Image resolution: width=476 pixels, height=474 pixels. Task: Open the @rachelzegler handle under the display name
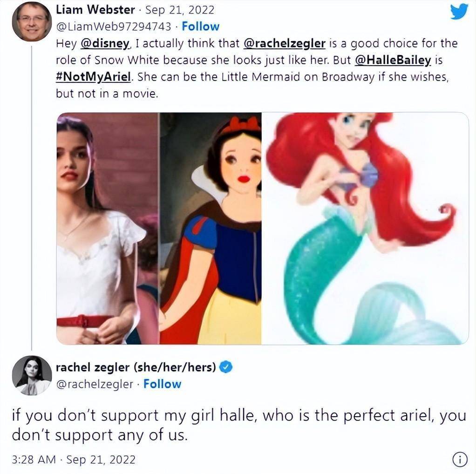(95, 384)
